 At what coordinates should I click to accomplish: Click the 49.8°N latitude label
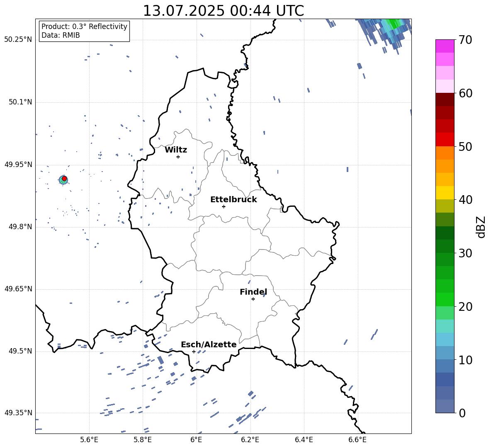point(20,227)
